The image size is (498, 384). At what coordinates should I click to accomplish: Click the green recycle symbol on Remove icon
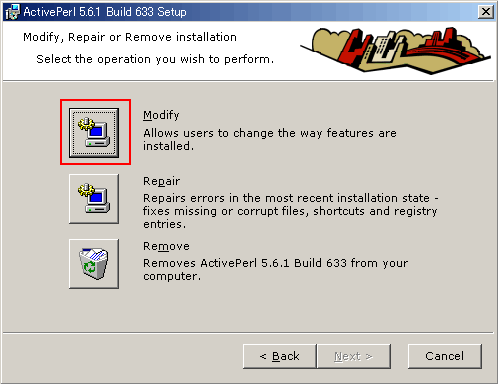pos(90,267)
